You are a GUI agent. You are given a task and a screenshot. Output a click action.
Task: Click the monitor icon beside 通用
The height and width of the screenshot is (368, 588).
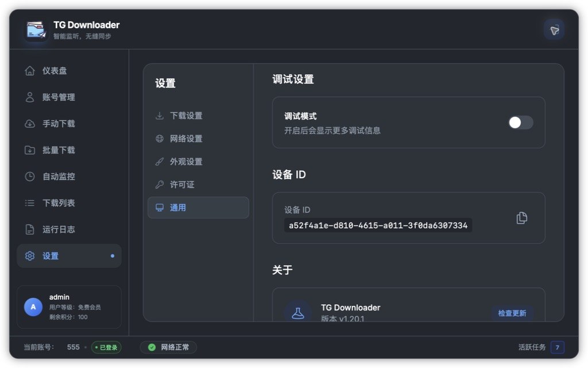click(160, 208)
